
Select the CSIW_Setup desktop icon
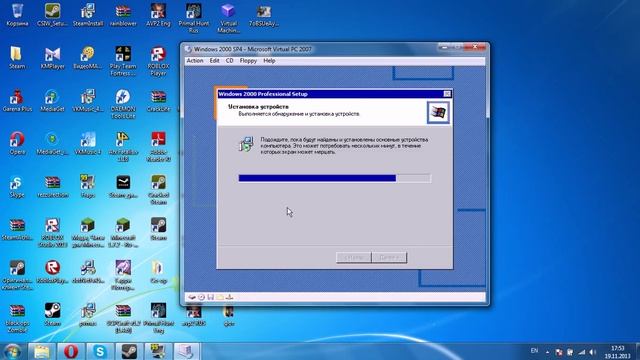[52, 15]
